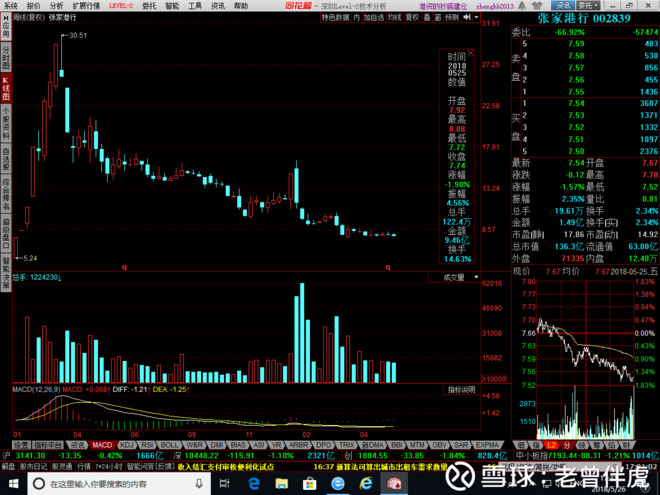This screenshot has width=660, height=495.
Task: Switch to W&R indicator
Action: pyautogui.click(x=194, y=445)
